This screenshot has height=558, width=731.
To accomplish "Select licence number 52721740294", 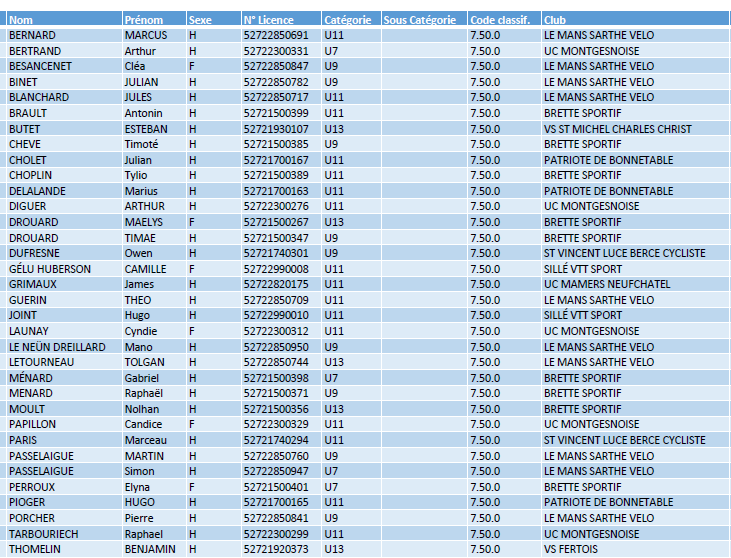I will tap(276, 440).
